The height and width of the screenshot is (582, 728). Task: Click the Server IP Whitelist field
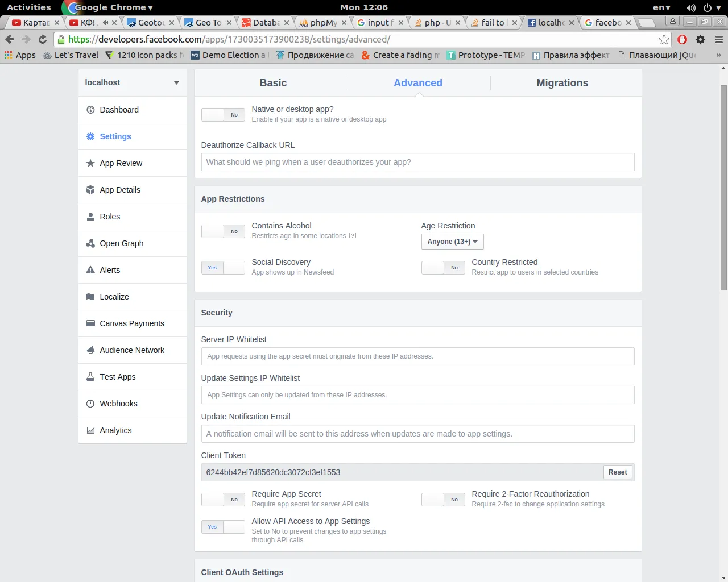(x=418, y=356)
